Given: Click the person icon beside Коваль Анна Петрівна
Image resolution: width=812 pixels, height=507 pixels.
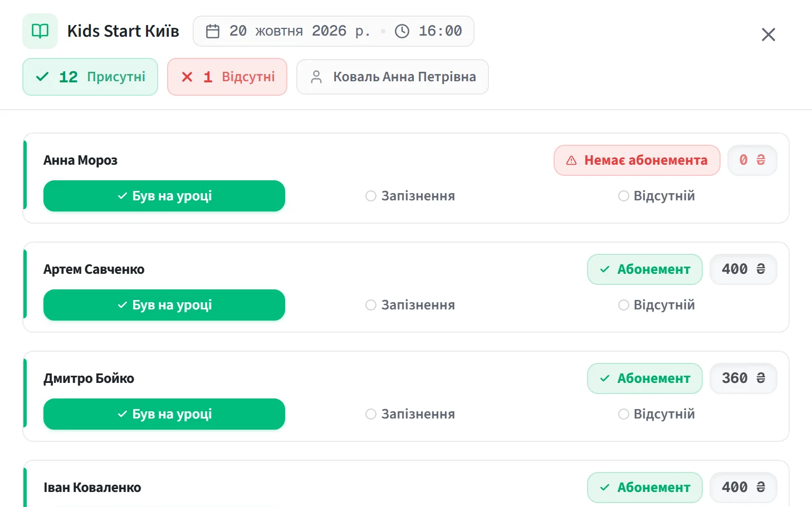Looking at the screenshot, I should tap(316, 77).
